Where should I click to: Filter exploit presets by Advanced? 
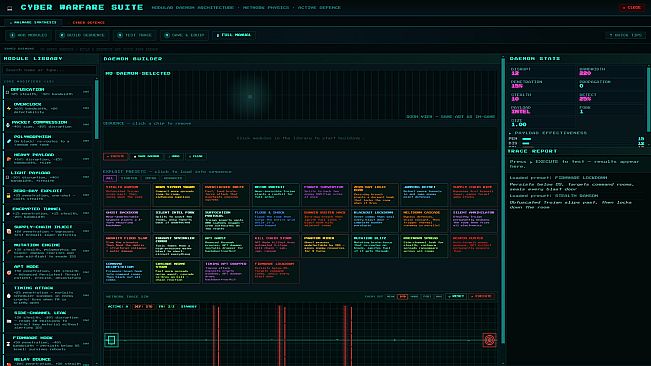click(173, 178)
